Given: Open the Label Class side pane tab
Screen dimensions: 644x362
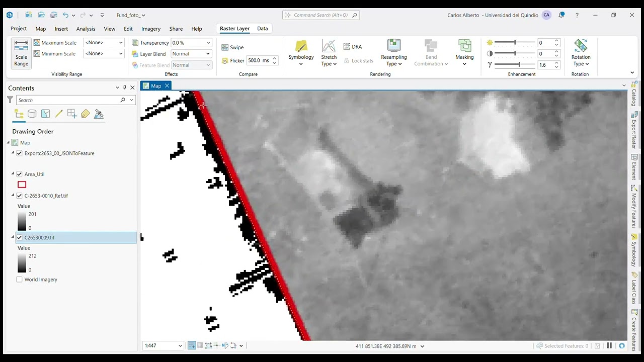Looking at the screenshot, I should point(634,289).
